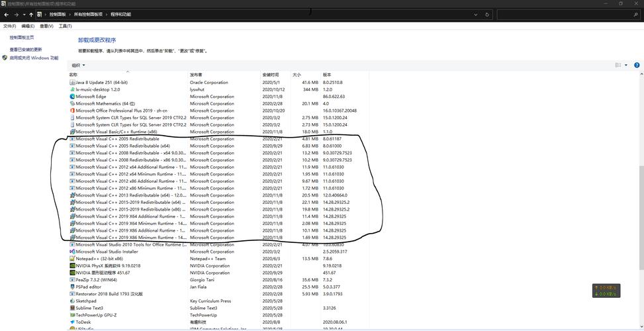
Task: Open help via the blue question mark icon
Action: click(637, 65)
